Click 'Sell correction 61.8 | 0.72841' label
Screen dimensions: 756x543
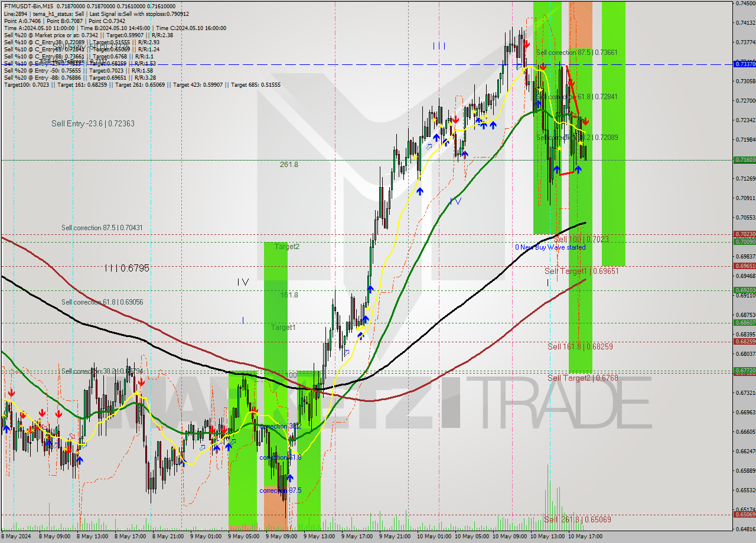pyautogui.click(x=577, y=96)
